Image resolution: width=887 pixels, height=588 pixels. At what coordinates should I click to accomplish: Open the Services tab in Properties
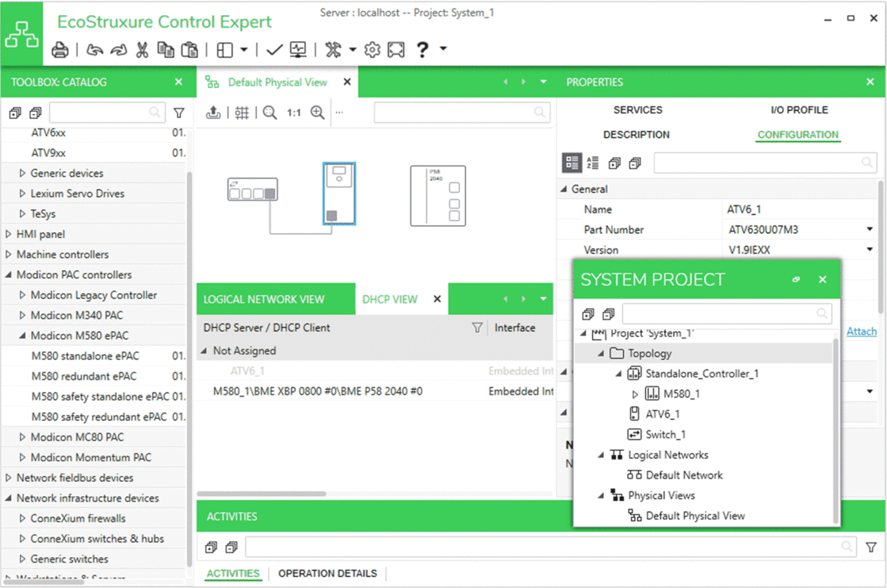(637, 109)
